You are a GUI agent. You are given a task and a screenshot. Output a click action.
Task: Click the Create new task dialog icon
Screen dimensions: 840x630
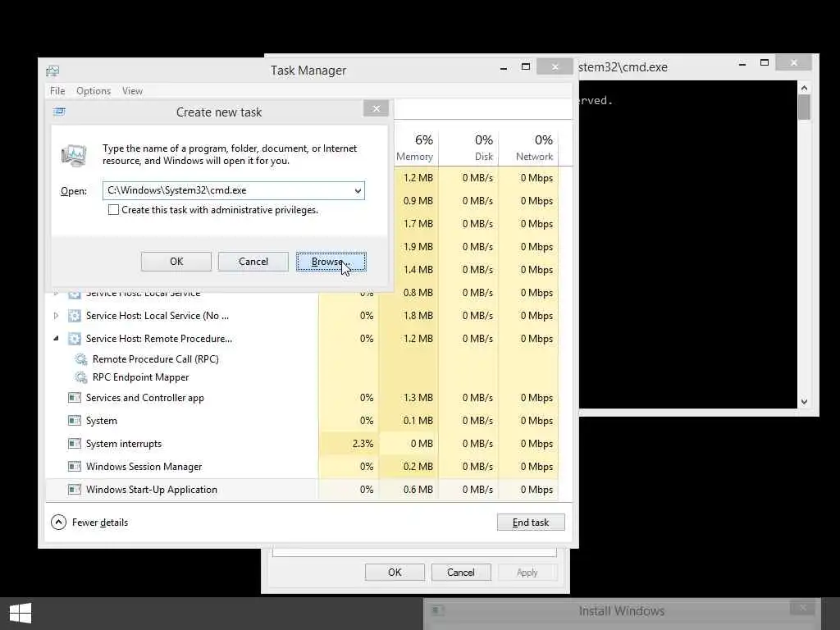(59, 112)
